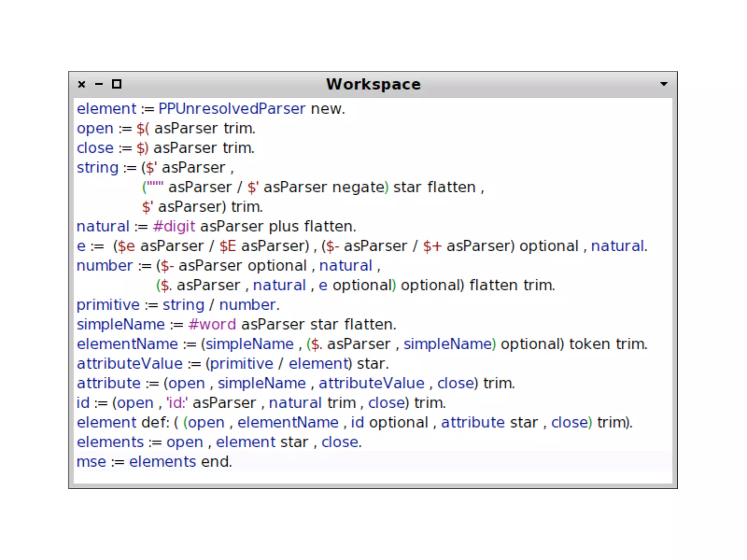Open the Workspace window menu arrow
747x560 pixels.
tap(664, 84)
